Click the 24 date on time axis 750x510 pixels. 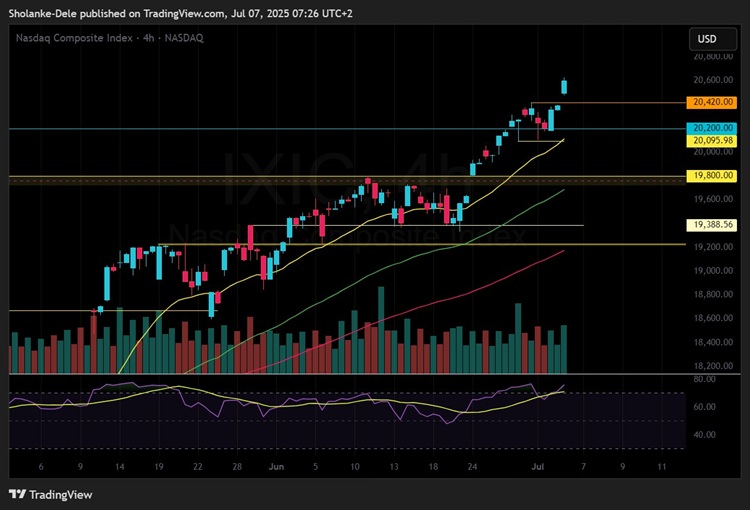coord(472,466)
